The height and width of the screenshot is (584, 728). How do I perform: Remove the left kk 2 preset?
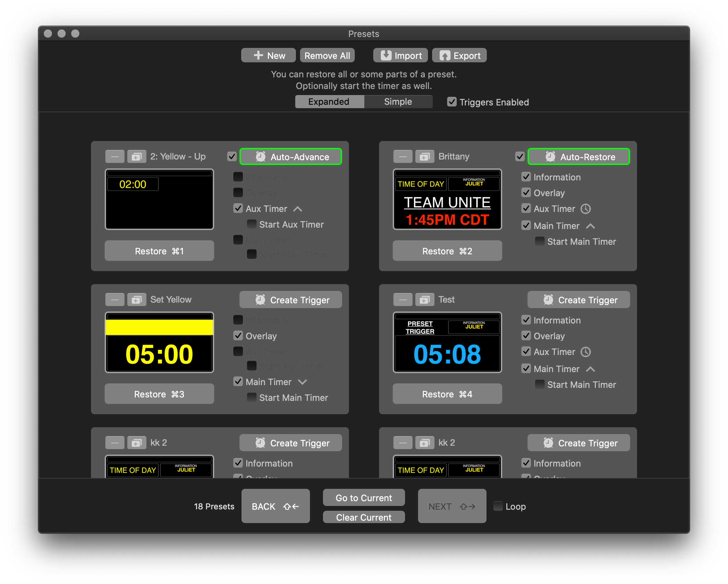click(115, 443)
